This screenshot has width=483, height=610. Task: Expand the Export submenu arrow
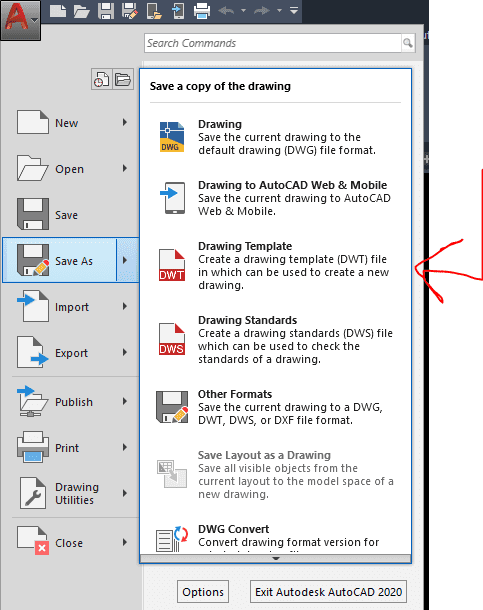[125, 352]
